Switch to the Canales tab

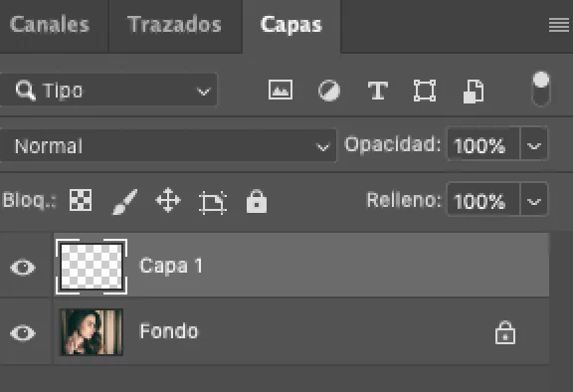[50, 25]
